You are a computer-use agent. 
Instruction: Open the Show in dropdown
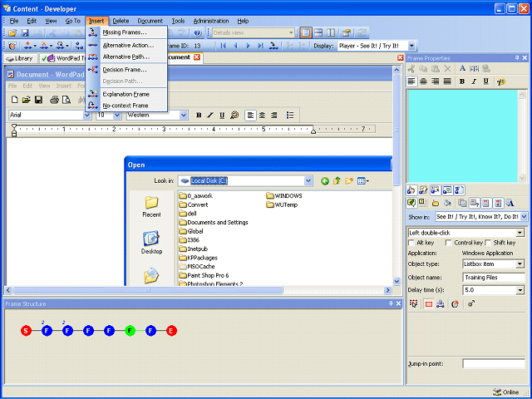click(525, 216)
